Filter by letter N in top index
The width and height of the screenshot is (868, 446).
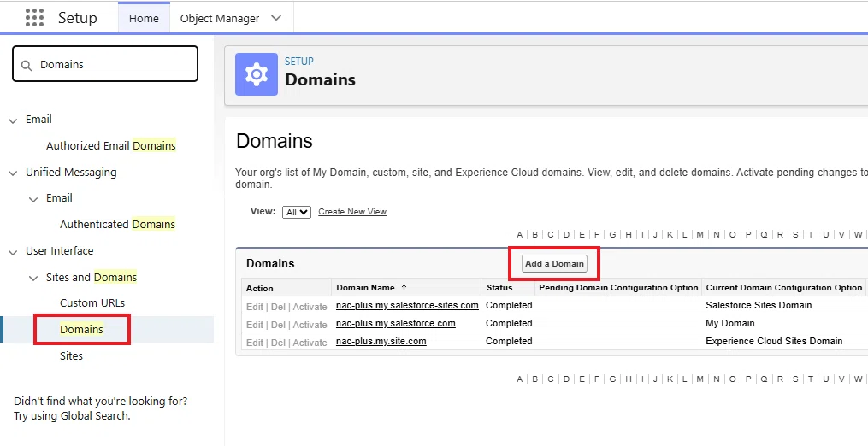click(x=717, y=235)
